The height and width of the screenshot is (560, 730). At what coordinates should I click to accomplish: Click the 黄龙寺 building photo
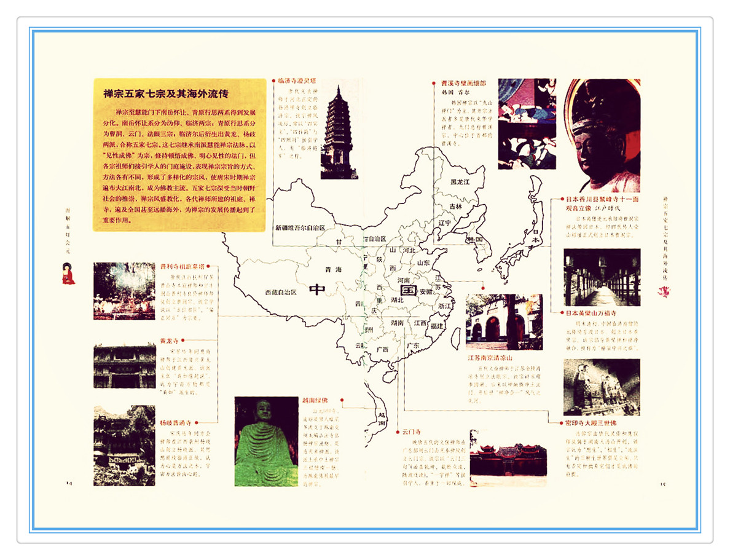[124, 366]
